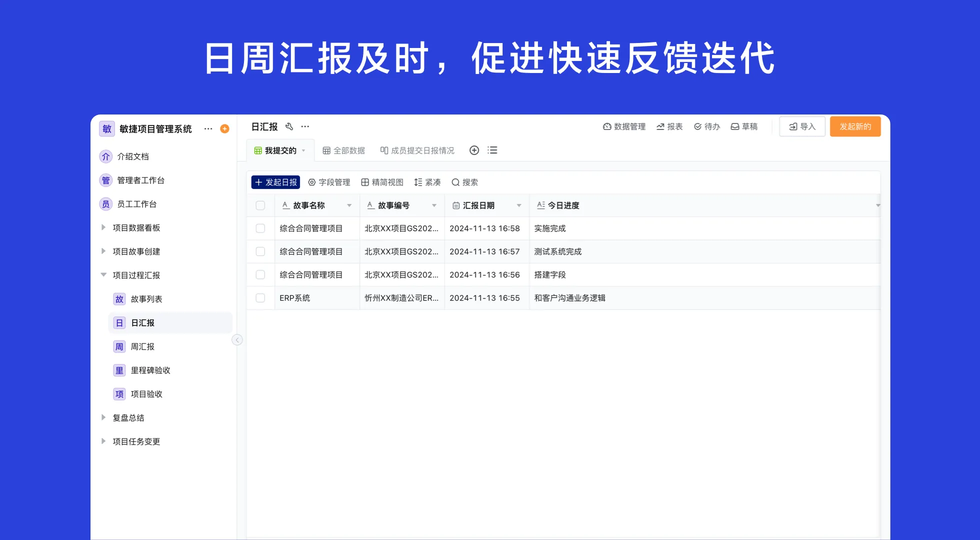Switch to the 全部数据 tab
Viewport: 980px width, 540px height.
click(349, 150)
